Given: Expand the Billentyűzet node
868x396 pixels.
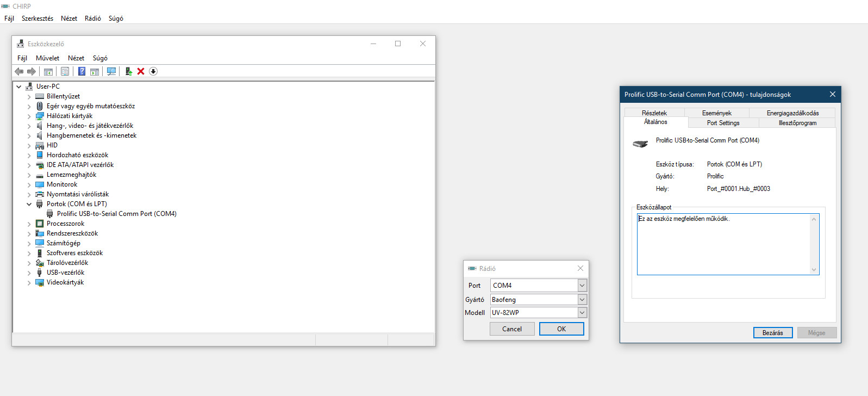Looking at the screenshot, I should (29, 96).
